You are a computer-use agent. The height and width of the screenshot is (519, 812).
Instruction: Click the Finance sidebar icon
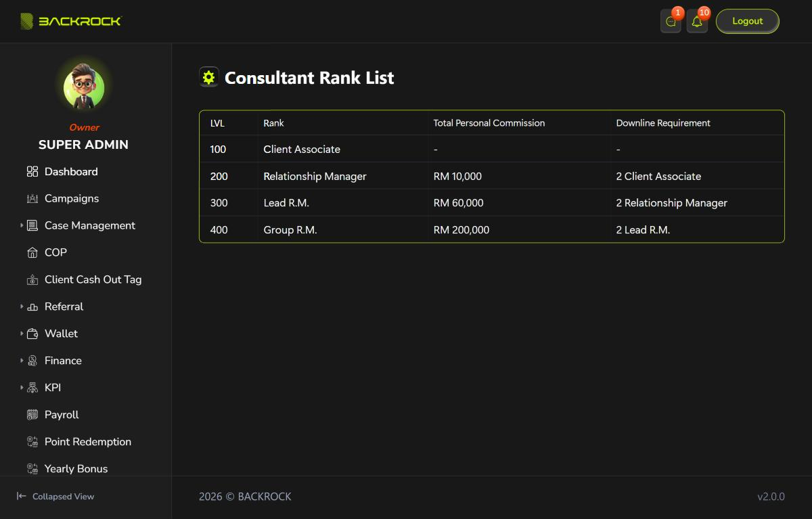tap(32, 361)
